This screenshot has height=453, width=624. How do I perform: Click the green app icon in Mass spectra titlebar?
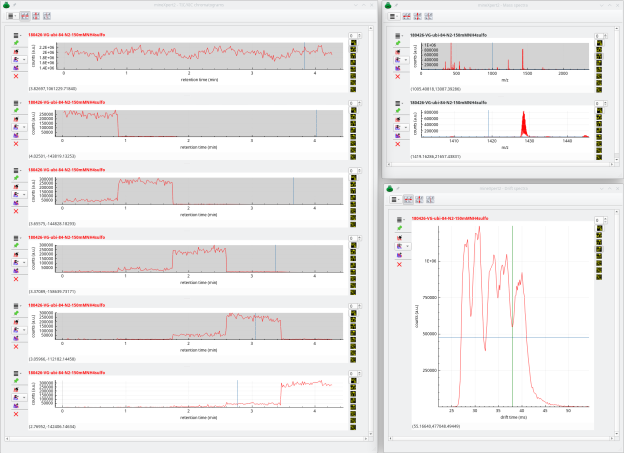[x=390, y=5]
